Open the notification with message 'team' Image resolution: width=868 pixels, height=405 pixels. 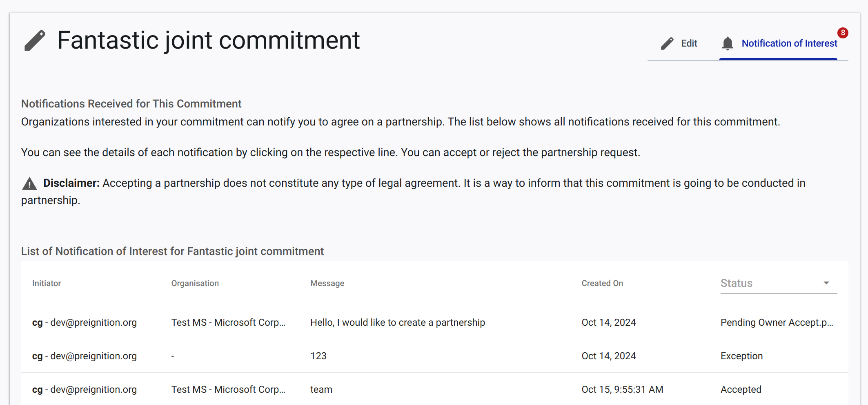[x=435, y=389]
